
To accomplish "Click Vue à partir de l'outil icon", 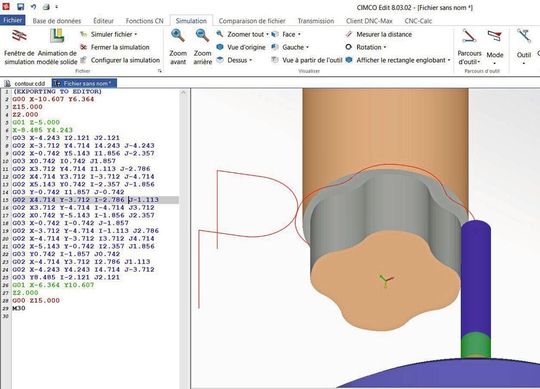I will (274, 60).
